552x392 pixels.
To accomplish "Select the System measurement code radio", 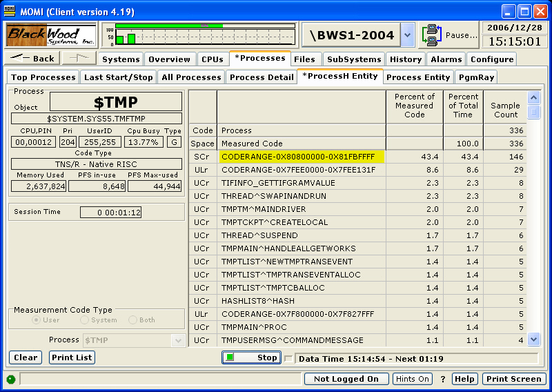I will tap(84, 320).
